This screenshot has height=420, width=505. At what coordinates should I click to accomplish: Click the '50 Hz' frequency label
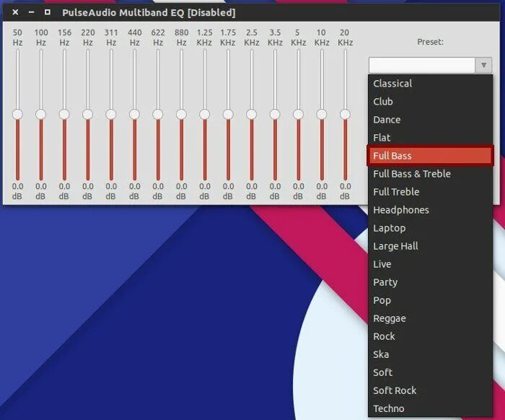click(x=17, y=38)
